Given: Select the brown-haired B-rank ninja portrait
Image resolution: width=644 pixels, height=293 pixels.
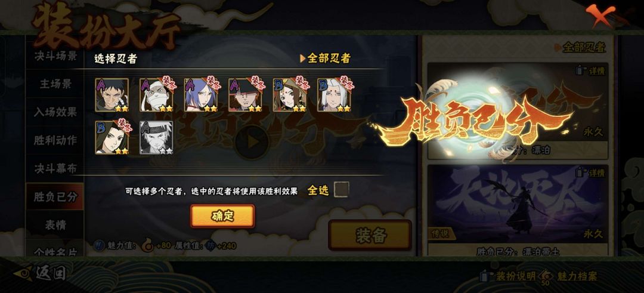Looking at the screenshot, I should 290,95.
